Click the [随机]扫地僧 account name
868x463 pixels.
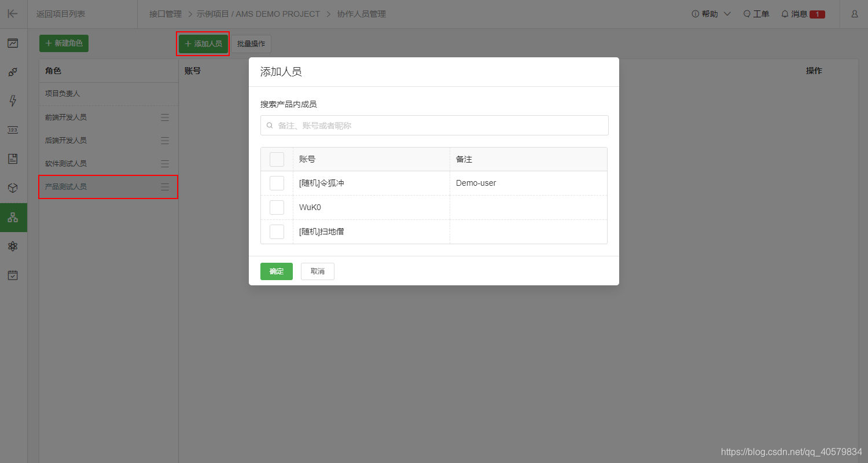[x=322, y=231]
